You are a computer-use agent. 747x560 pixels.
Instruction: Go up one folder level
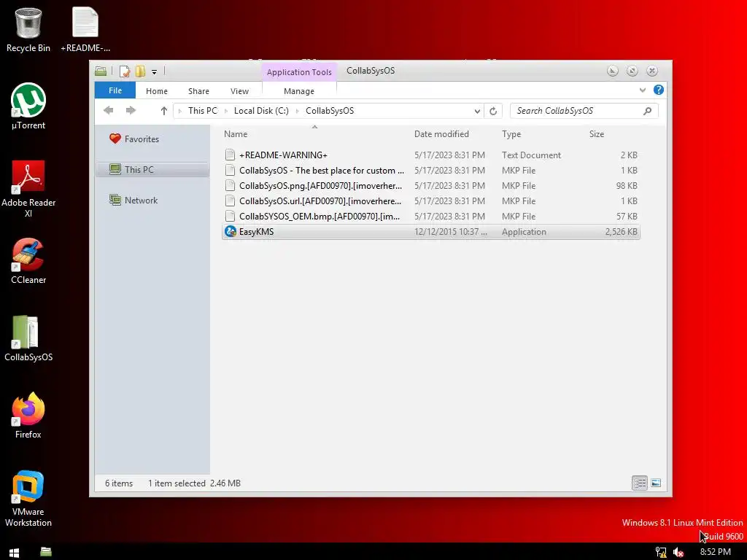164,111
